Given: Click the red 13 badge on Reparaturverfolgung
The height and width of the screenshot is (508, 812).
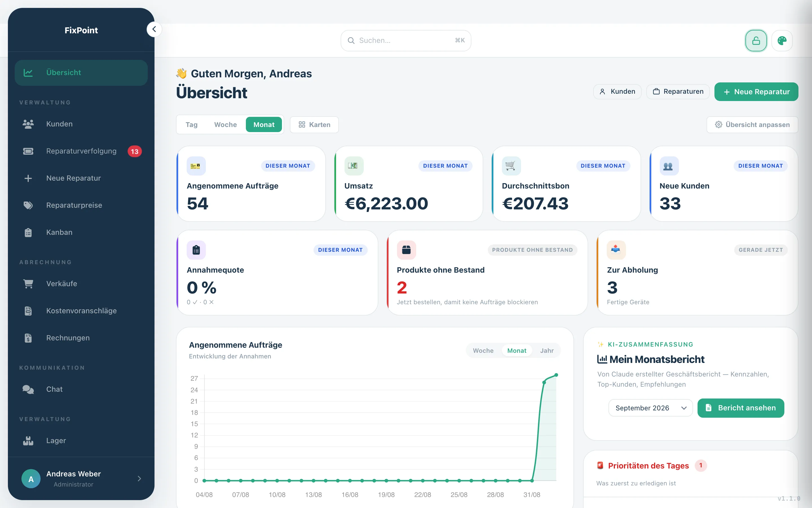Looking at the screenshot, I should tap(134, 152).
